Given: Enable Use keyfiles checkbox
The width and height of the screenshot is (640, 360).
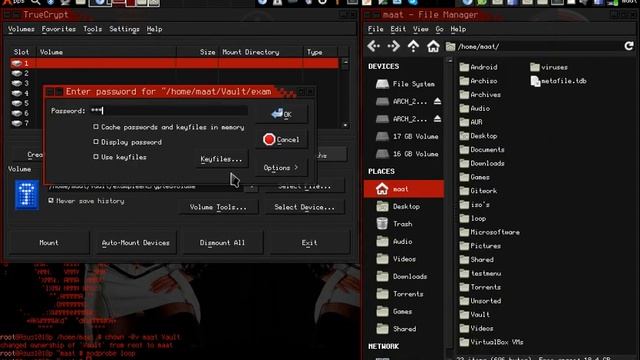Looking at the screenshot, I should coord(96,157).
